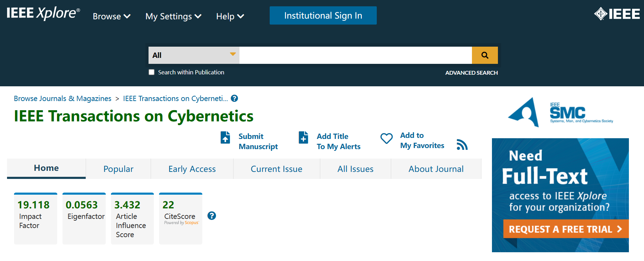Image resolution: width=644 pixels, height=261 pixels.
Task: Click the magnifier search button
Action: pyautogui.click(x=485, y=55)
